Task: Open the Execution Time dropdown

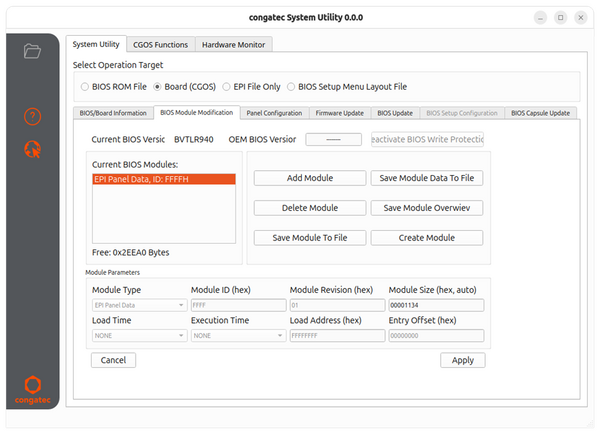Action: point(236,336)
